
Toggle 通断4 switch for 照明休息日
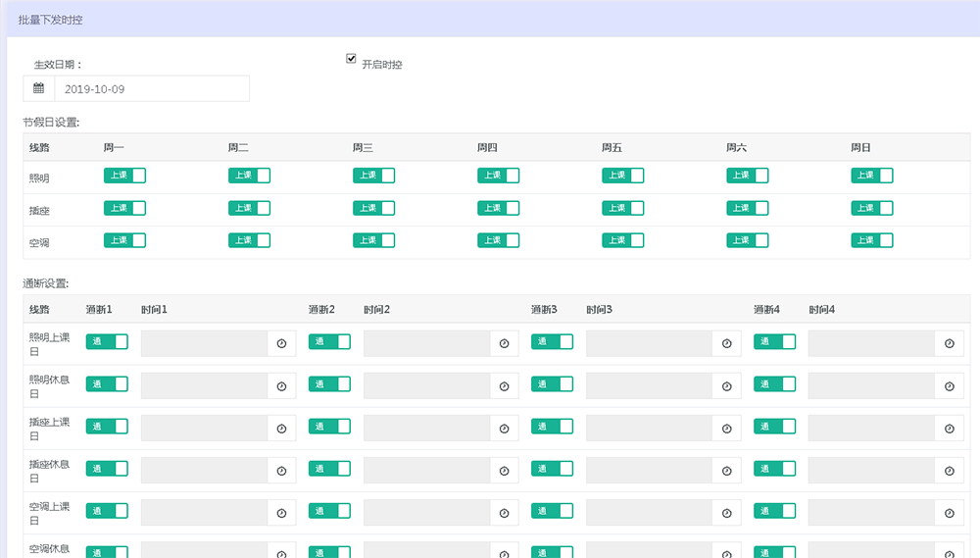click(774, 384)
